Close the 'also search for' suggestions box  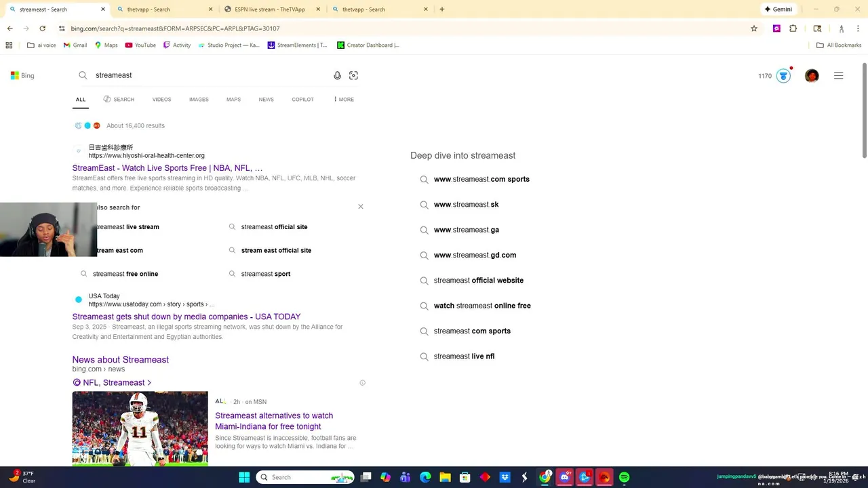click(361, 207)
